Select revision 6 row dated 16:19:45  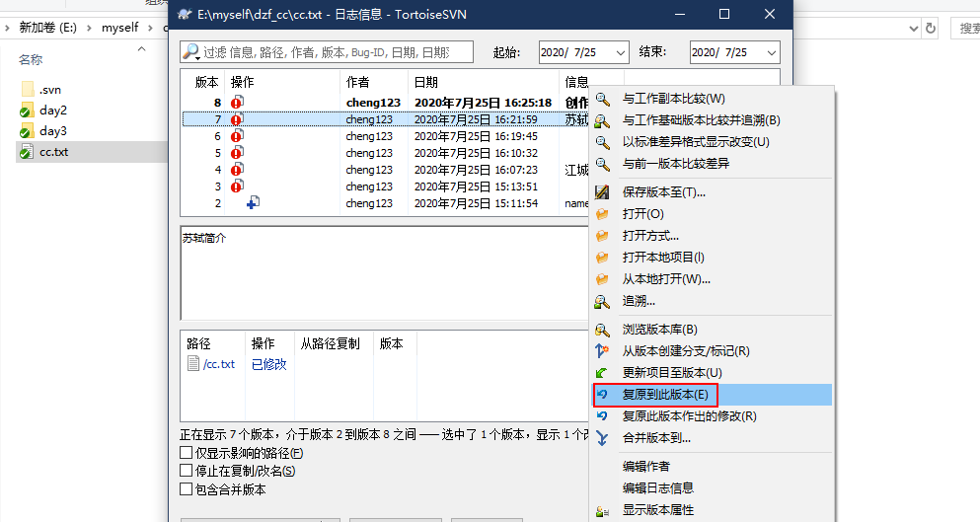tap(385, 136)
